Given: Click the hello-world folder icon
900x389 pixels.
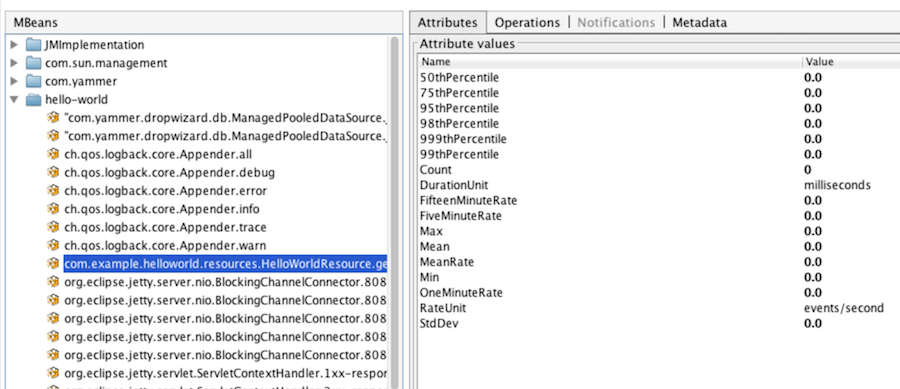Looking at the screenshot, I should [x=34, y=100].
